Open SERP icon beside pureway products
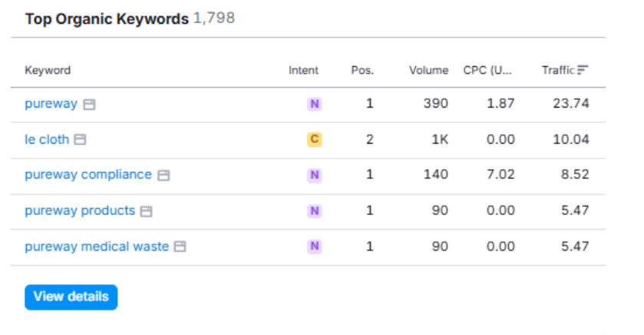This screenshot has width=644, height=335. (146, 211)
